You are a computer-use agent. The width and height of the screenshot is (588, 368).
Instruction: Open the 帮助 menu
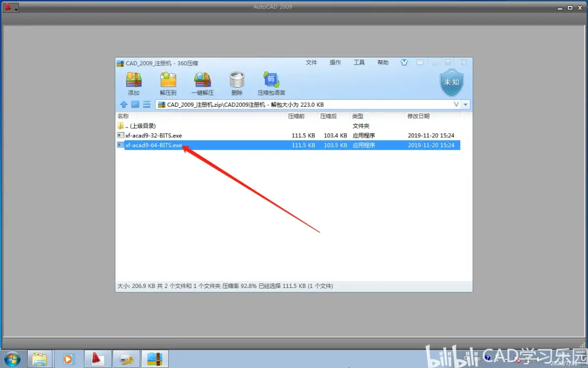click(x=383, y=62)
